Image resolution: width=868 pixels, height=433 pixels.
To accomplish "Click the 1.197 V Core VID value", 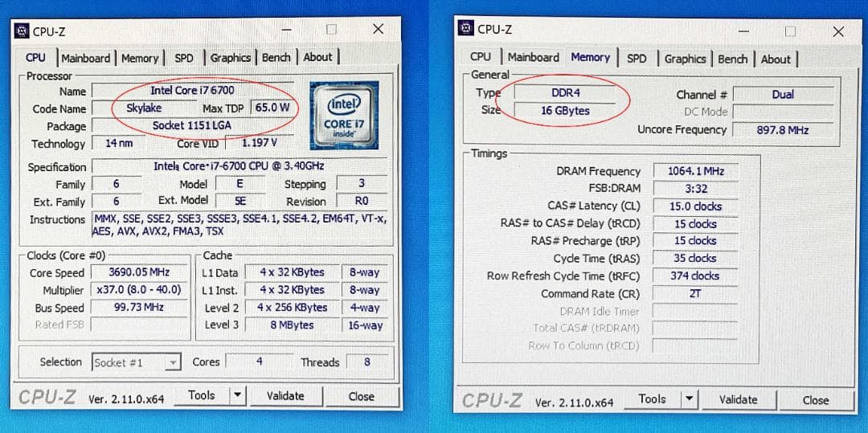I will (x=260, y=143).
